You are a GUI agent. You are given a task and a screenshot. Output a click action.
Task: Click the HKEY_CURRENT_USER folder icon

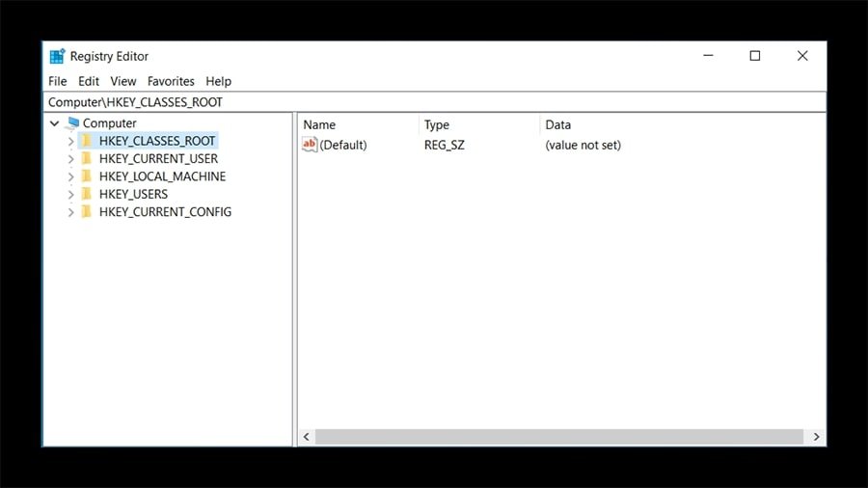87,159
